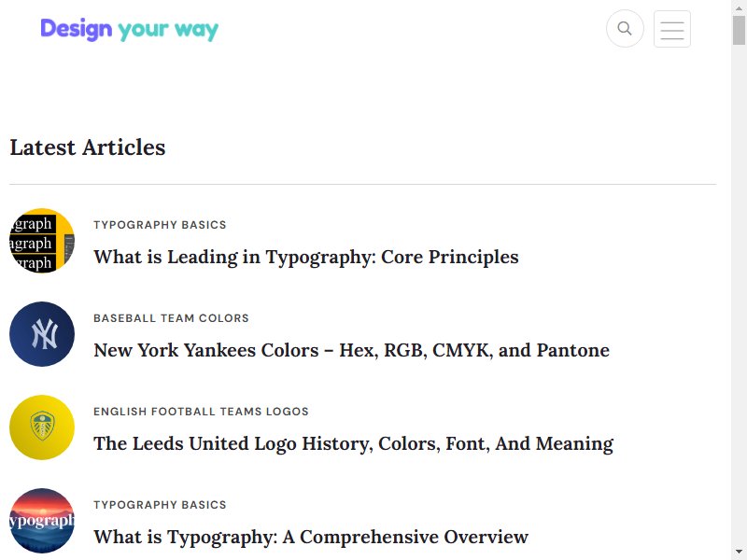Open the Leeds United crest thumbnail
Image resolution: width=747 pixels, height=560 pixels.
pos(42,427)
